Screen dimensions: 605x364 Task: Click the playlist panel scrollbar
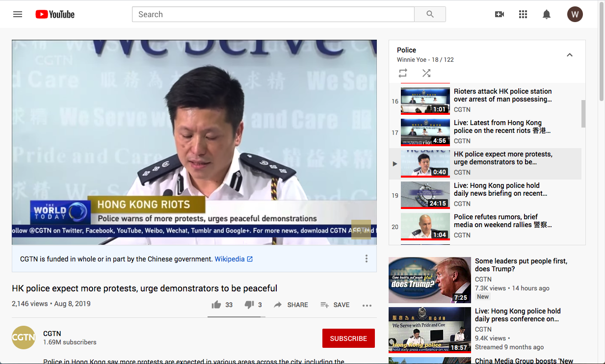pyautogui.click(x=583, y=114)
